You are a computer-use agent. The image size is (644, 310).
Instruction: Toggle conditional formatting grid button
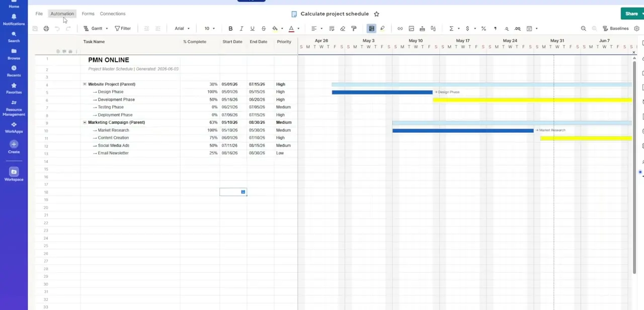[371, 29]
